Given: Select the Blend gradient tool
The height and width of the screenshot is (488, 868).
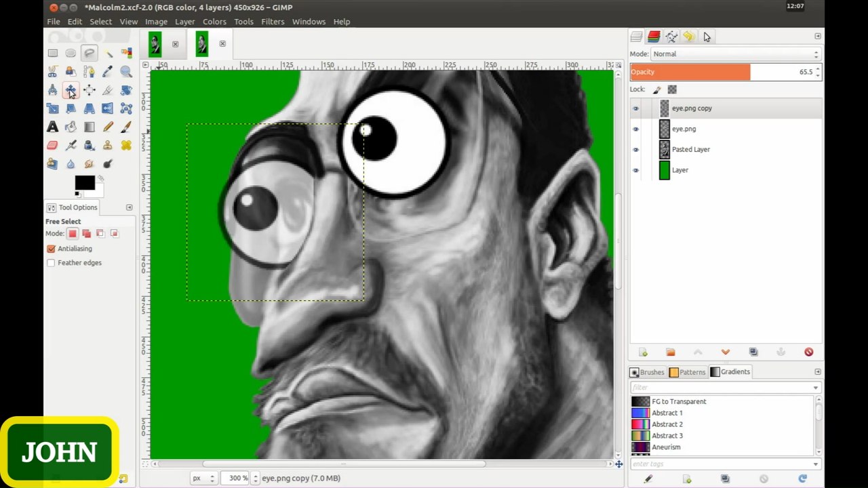Looking at the screenshot, I should pos(89,127).
